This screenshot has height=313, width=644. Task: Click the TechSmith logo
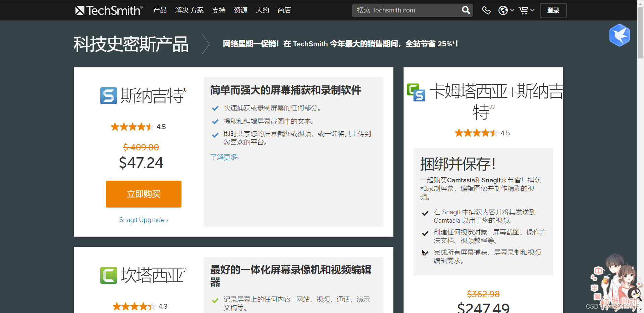pyautogui.click(x=109, y=10)
